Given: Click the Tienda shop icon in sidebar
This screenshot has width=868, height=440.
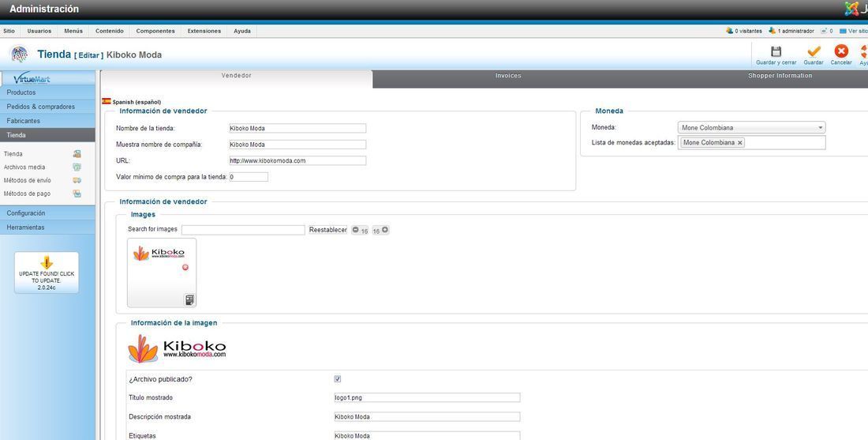Looking at the screenshot, I should coord(77,154).
